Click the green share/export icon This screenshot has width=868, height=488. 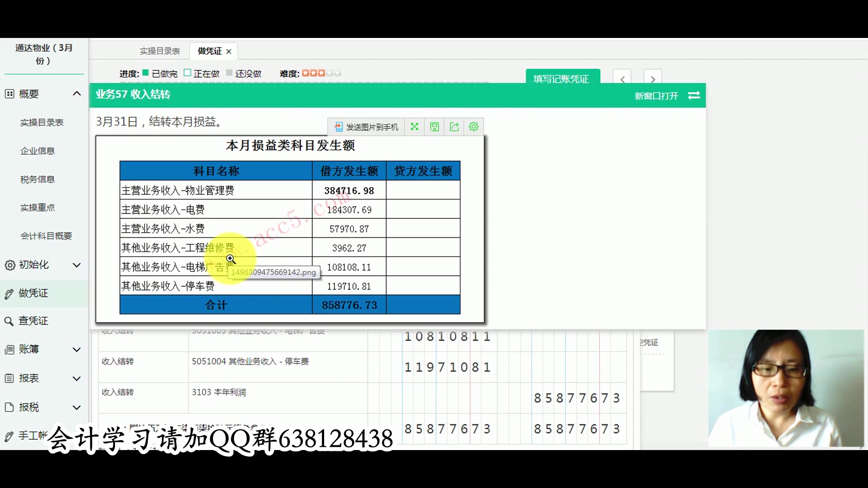click(x=454, y=127)
